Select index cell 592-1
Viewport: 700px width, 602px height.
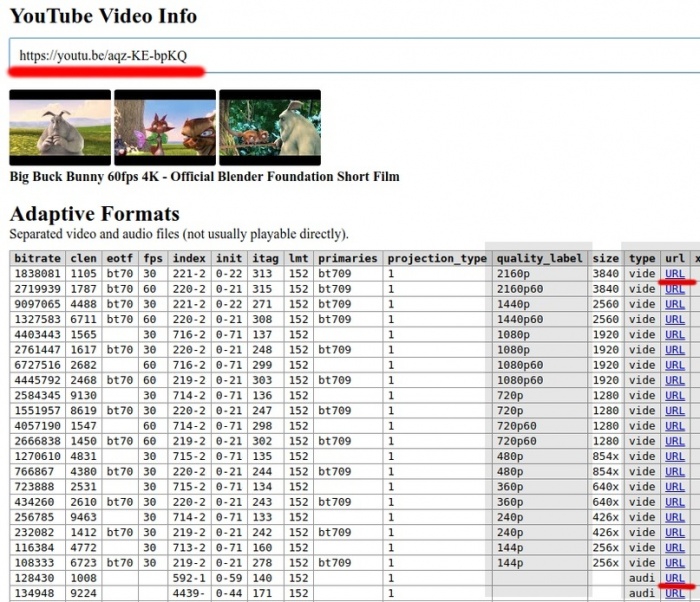pyautogui.click(x=189, y=578)
